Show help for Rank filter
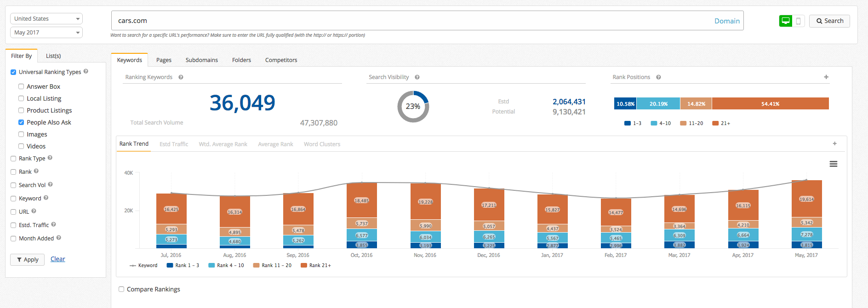Viewport: 868px width, 308px height. [x=36, y=171]
